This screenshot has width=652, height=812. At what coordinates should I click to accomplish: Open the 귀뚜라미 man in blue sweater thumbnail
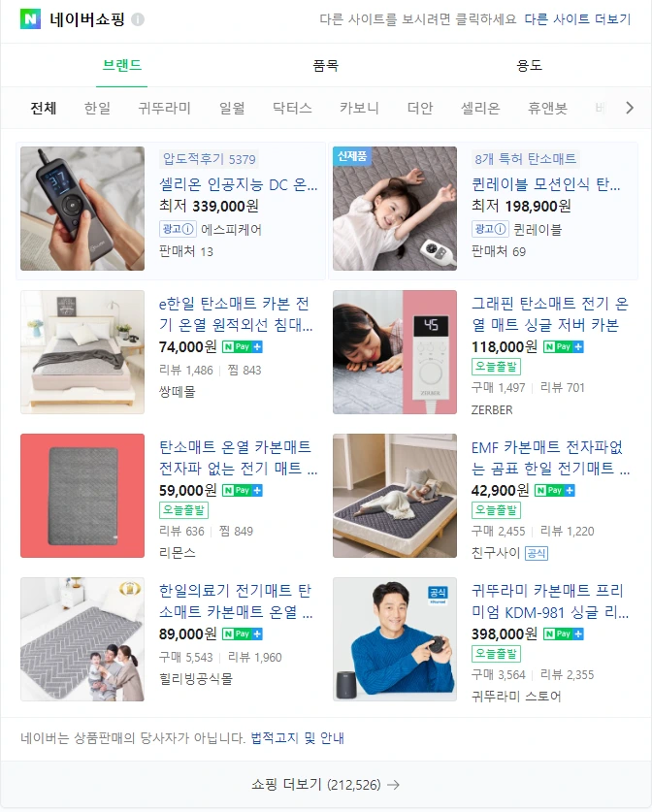point(395,639)
